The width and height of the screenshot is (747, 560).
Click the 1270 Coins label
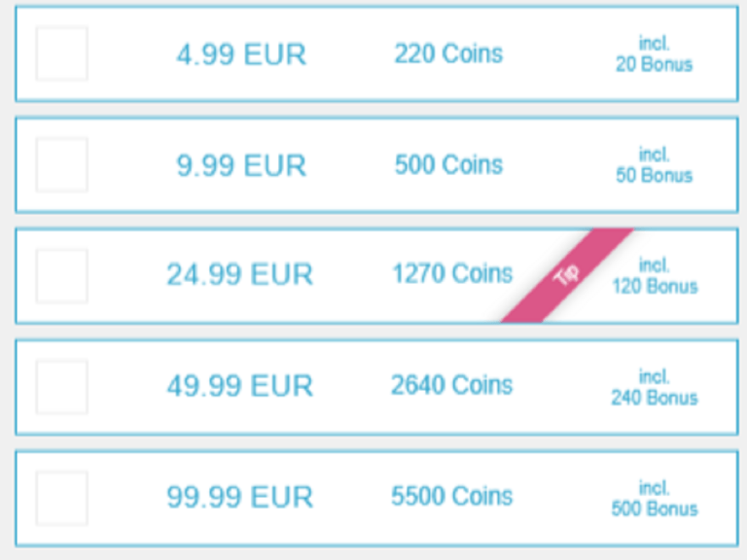[451, 274]
